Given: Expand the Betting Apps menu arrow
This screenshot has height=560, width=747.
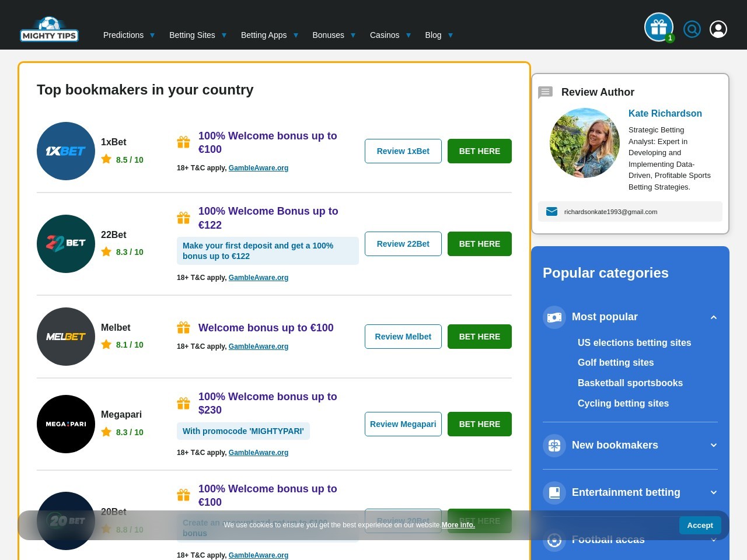Looking at the screenshot, I should (296, 35).
